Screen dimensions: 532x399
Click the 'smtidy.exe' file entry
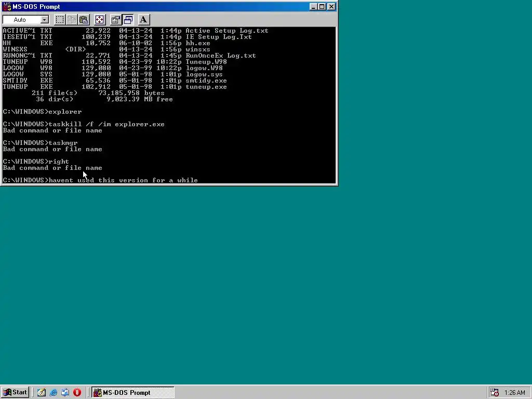(115, 81)
